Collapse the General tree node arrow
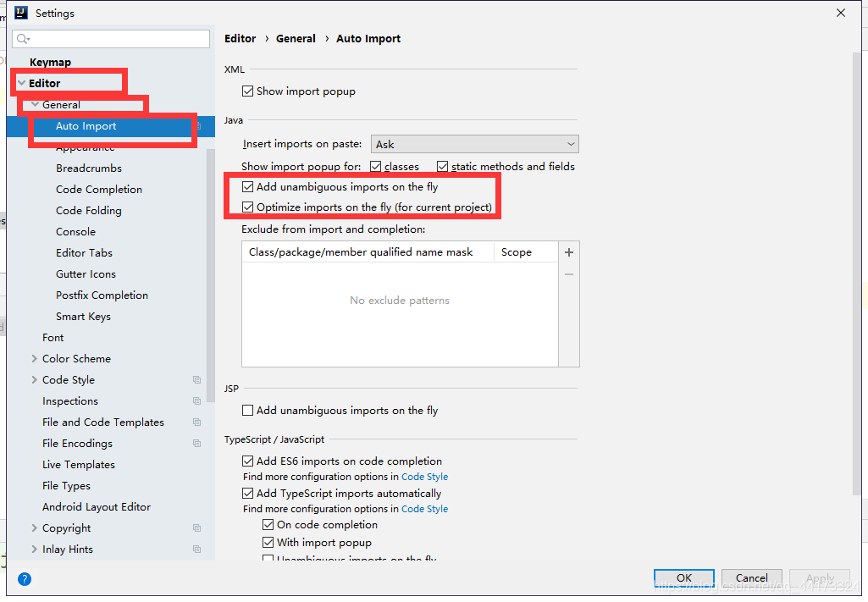 (x=35, y=105)
